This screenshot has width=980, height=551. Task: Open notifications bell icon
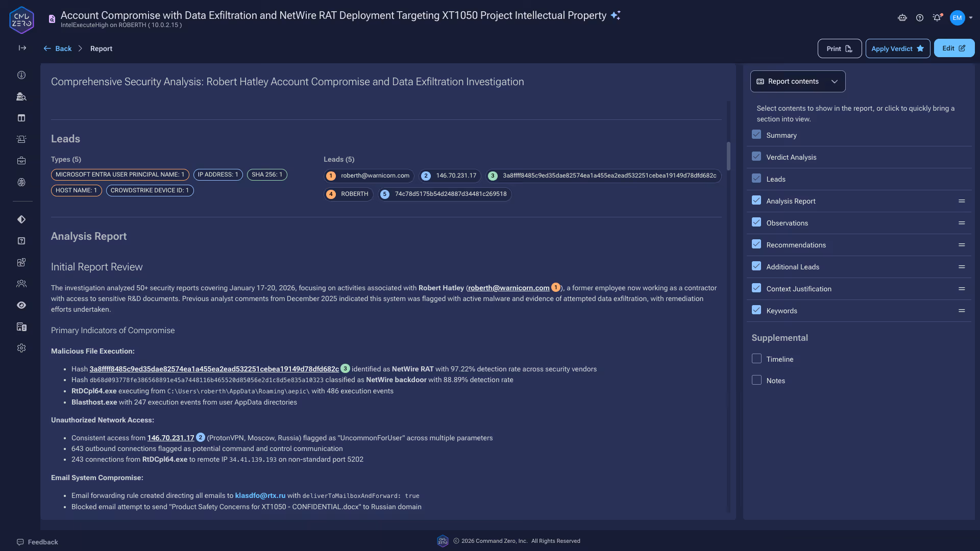937,18
